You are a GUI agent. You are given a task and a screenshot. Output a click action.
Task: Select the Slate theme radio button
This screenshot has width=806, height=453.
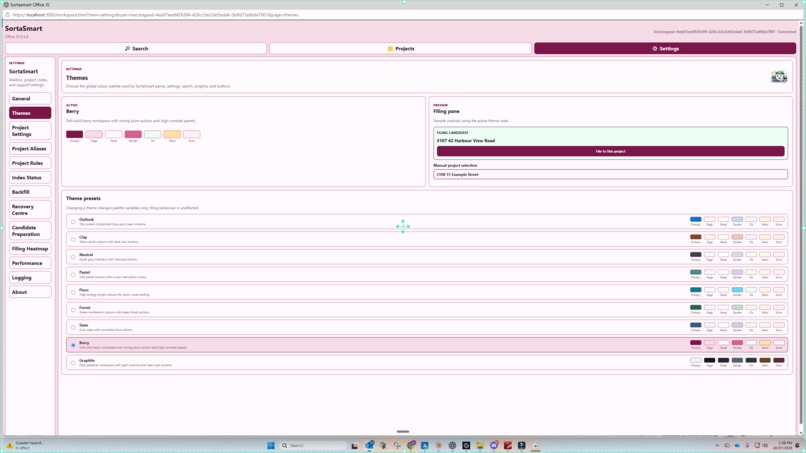click(73, 328)
